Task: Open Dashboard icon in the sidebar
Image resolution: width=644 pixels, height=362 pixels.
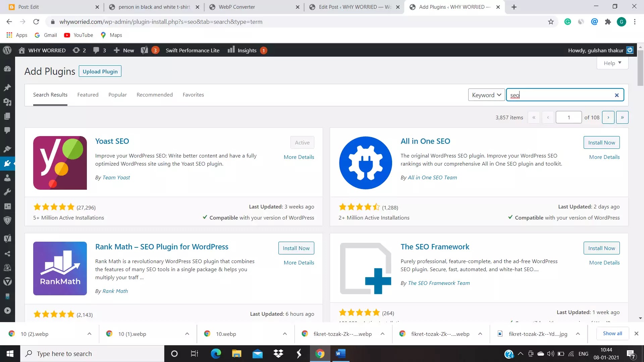Action: (x=7, y=69)
